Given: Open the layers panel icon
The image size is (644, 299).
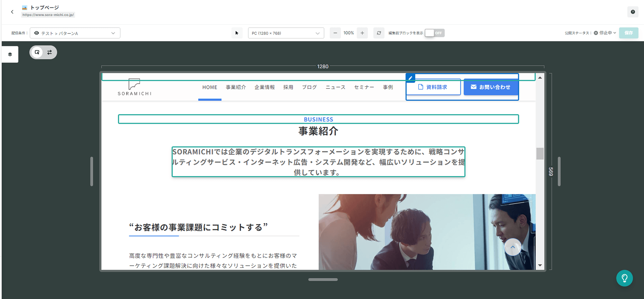Looking at the screenshot, I should (x=10, y=54).
